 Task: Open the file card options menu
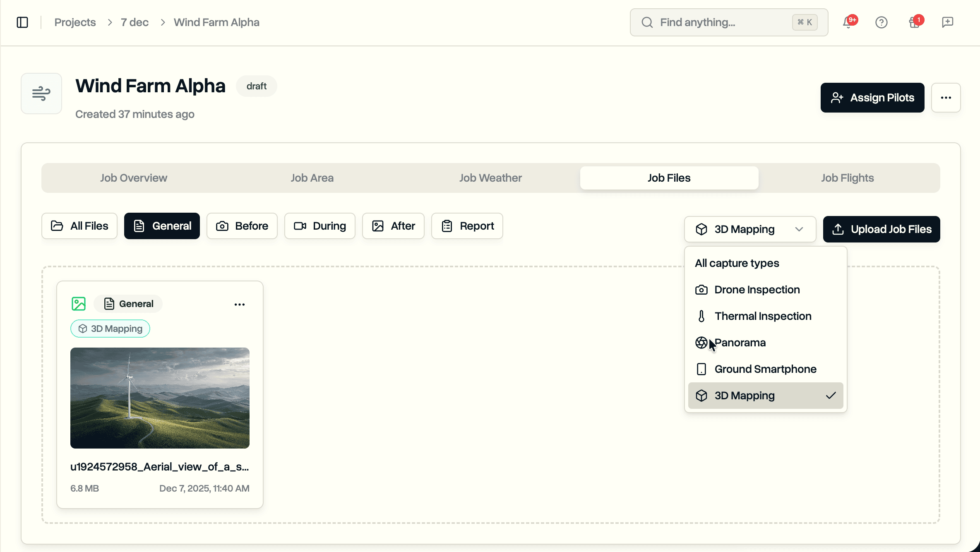[239, 304]
